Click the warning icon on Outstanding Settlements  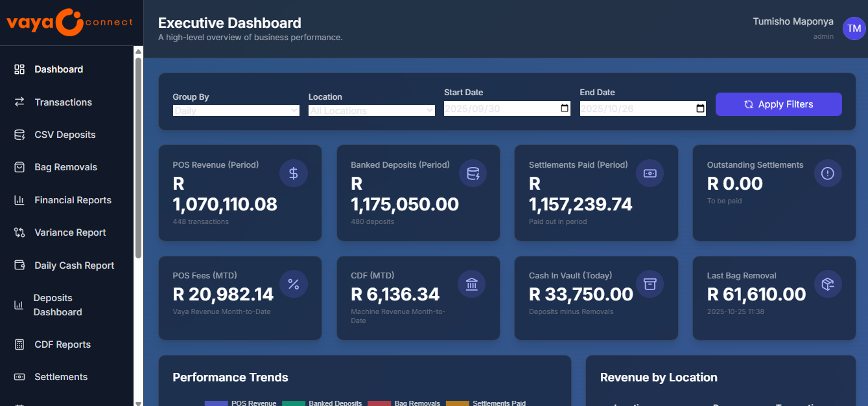pos(828,173)
